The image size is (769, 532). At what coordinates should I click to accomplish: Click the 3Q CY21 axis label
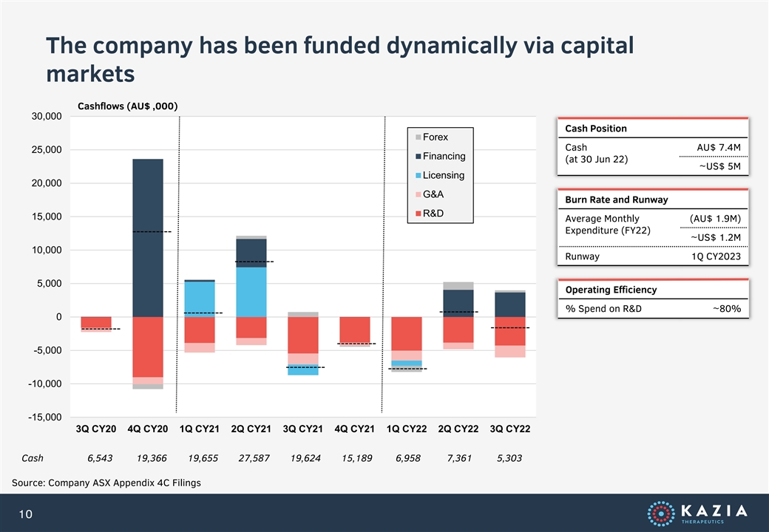point(302,429)
